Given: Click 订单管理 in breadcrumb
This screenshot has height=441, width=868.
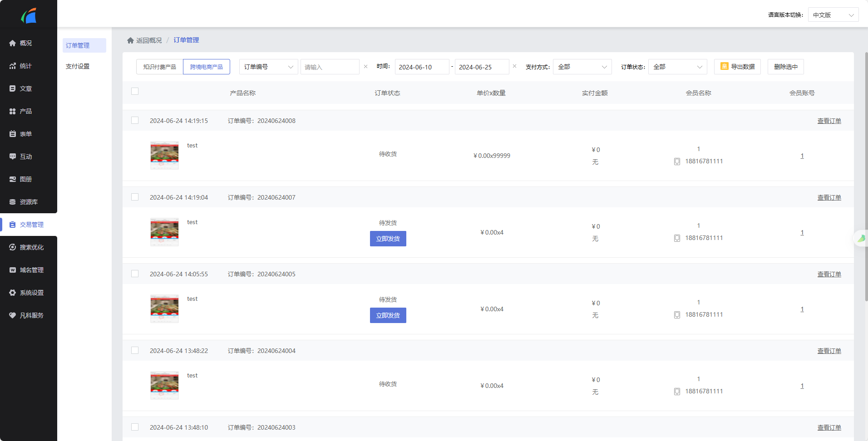Looking at the screenshot, I should pos(186,40).
